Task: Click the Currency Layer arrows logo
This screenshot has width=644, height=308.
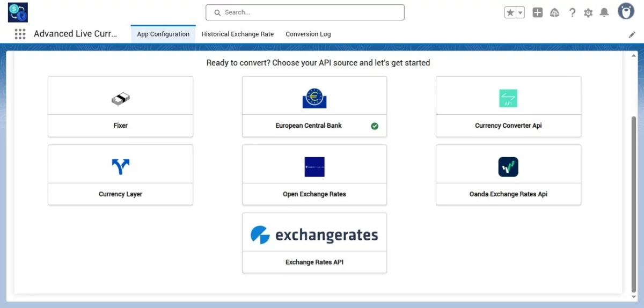Action: pos(120,167)
